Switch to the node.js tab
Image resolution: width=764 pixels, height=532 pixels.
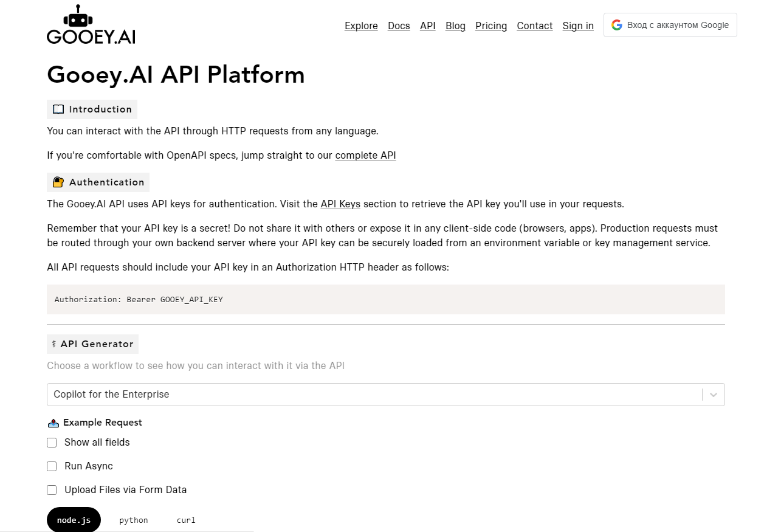click(x=74, y=520)
